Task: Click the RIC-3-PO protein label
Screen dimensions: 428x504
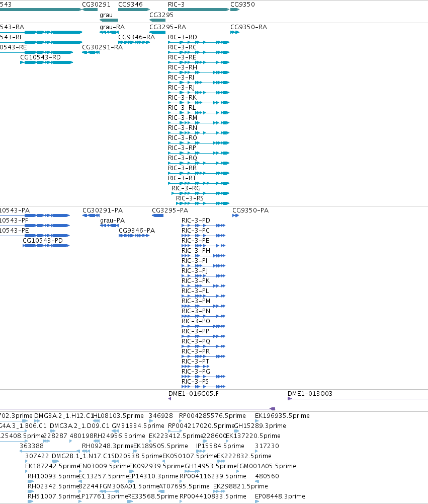Action: [x=196, y=321]
